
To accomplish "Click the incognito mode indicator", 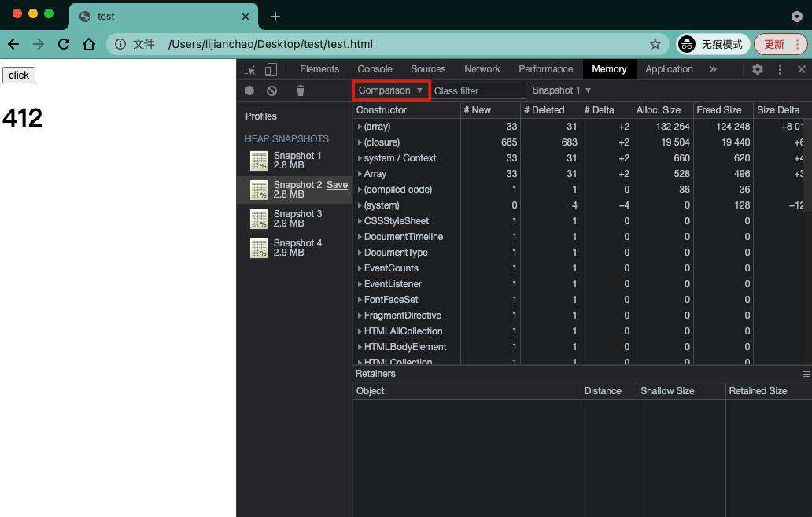I will coord(713,44).
